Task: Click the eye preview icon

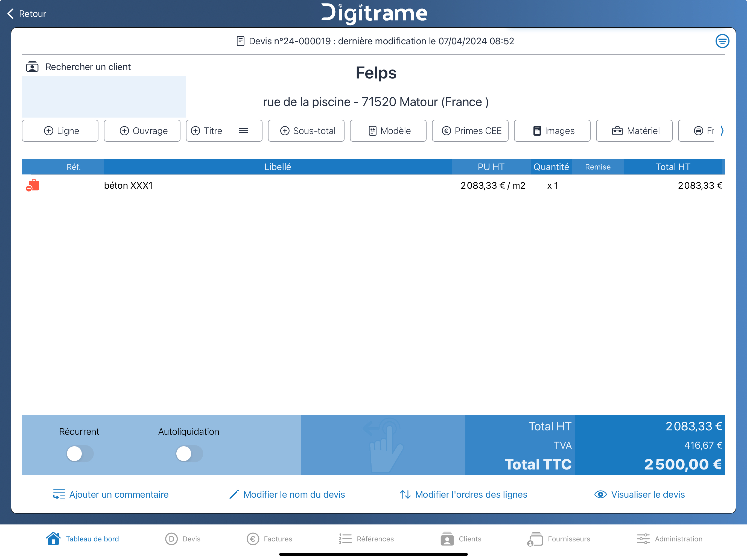Action: click(600, 494)
